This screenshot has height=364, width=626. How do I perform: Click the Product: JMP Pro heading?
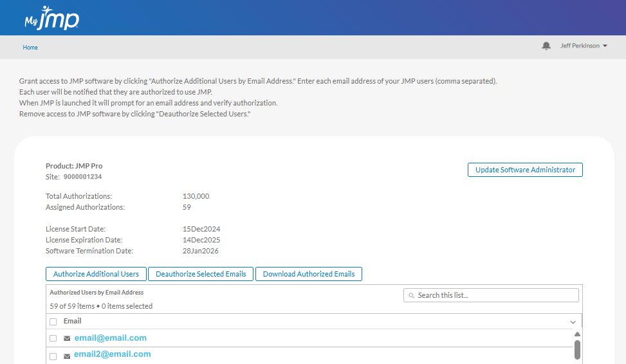(74, 166)
